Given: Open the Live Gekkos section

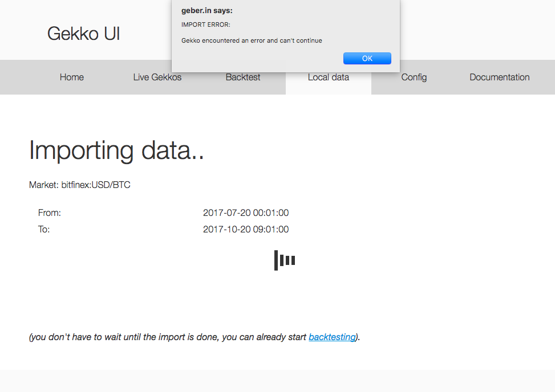Looking at the screenshot, I should pos(157,77).
